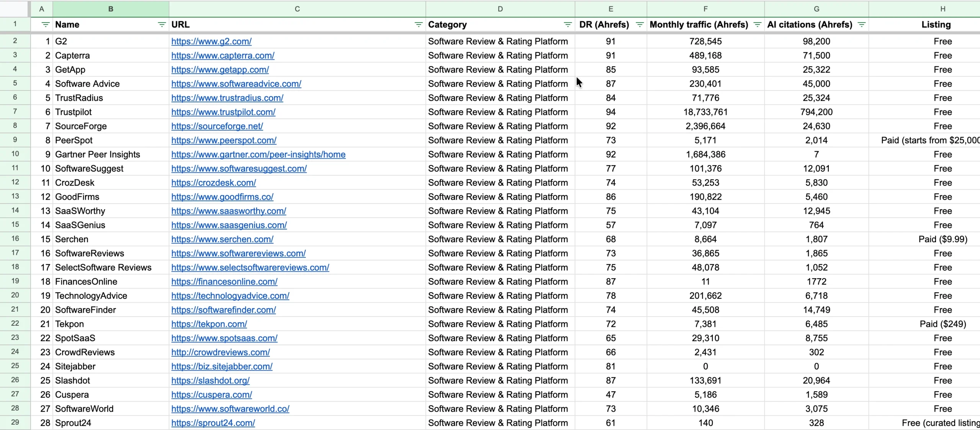Open the G2 website link

pyautogui.click(x=211, y=41)
